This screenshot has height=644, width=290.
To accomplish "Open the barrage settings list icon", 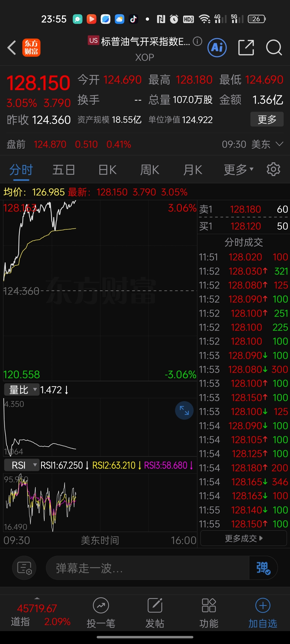I will coord(24,568).
